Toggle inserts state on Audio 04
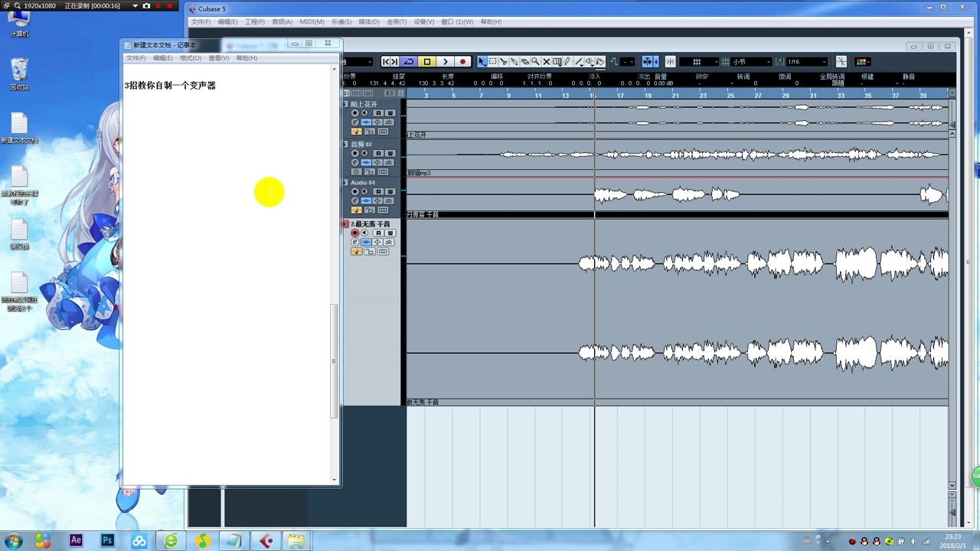Screen dimensions: 980x551 click(366, 201)
